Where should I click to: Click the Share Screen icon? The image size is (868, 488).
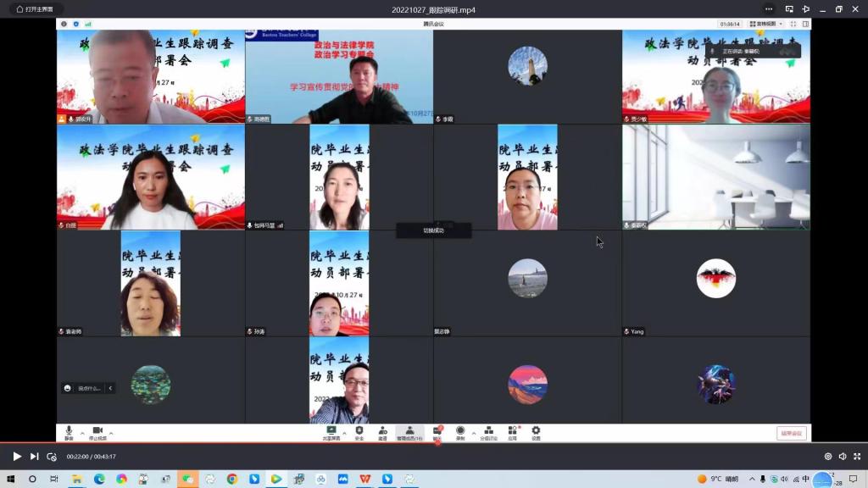tap(331, 432)
